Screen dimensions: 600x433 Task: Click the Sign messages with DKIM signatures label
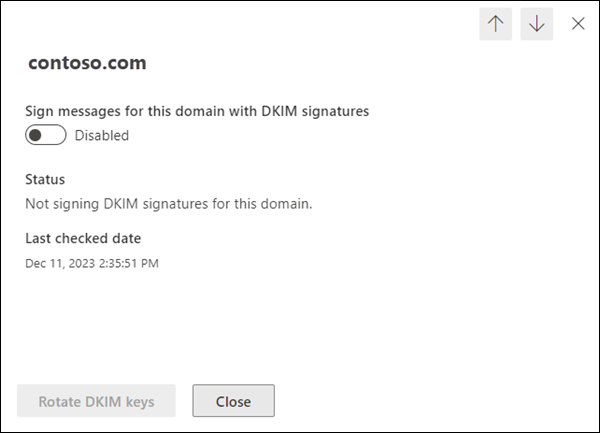pos(197,111)
